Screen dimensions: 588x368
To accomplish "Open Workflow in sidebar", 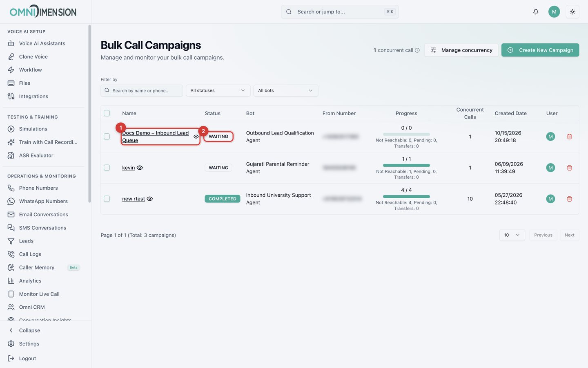I will (31, 70).
